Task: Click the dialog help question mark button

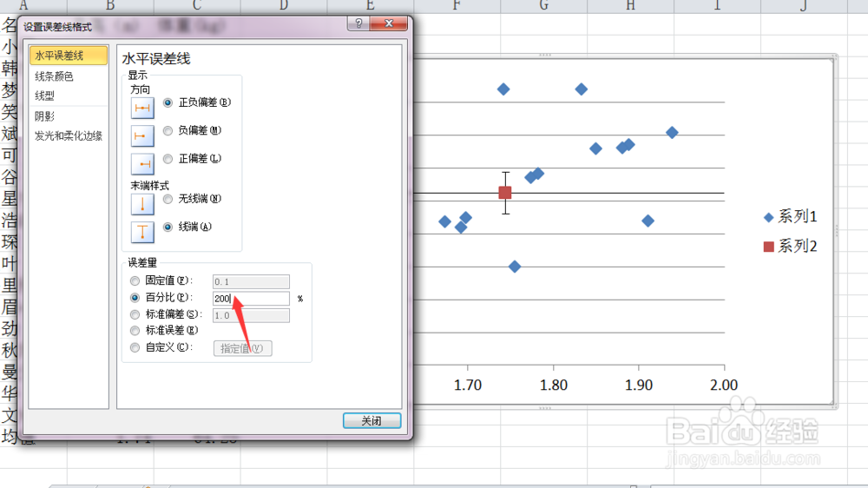Action: point(358,23)
